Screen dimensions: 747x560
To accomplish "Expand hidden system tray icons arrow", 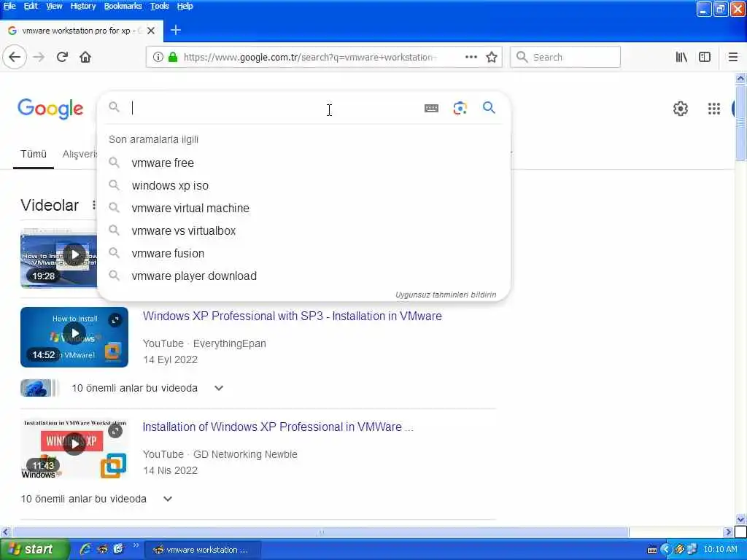I will tap(666, 550).
